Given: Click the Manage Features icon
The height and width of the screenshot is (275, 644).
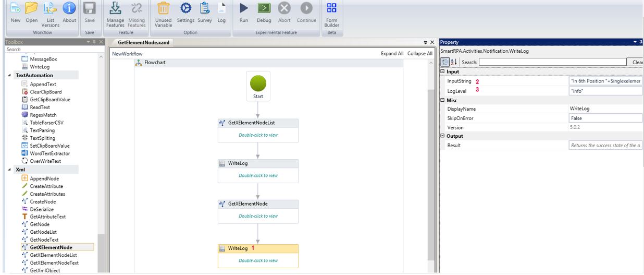Looking at the screenshot, I should click(x=117, y=8).
